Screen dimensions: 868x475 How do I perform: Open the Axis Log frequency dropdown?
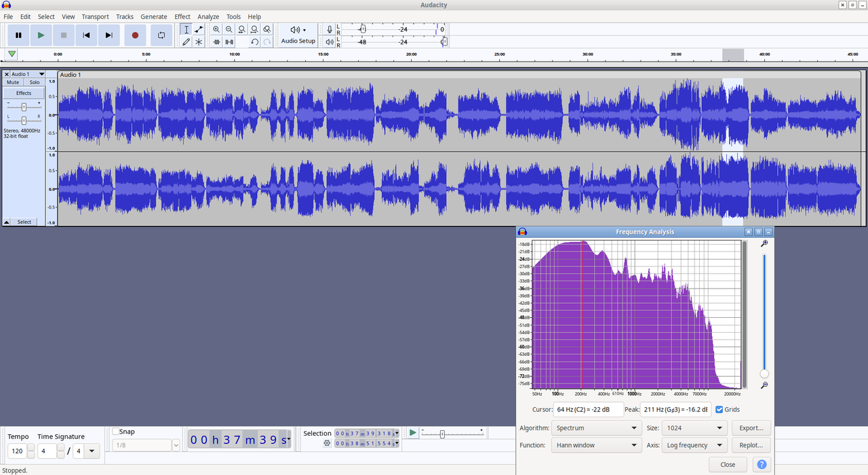pyautogui.click(x=694, y=445)
